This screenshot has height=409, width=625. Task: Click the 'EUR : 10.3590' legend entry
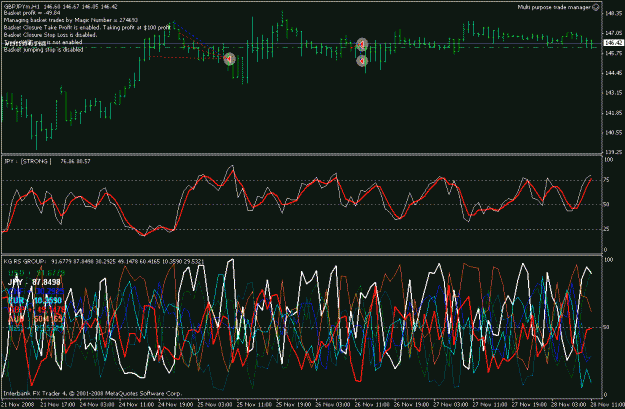coord(35,301)
